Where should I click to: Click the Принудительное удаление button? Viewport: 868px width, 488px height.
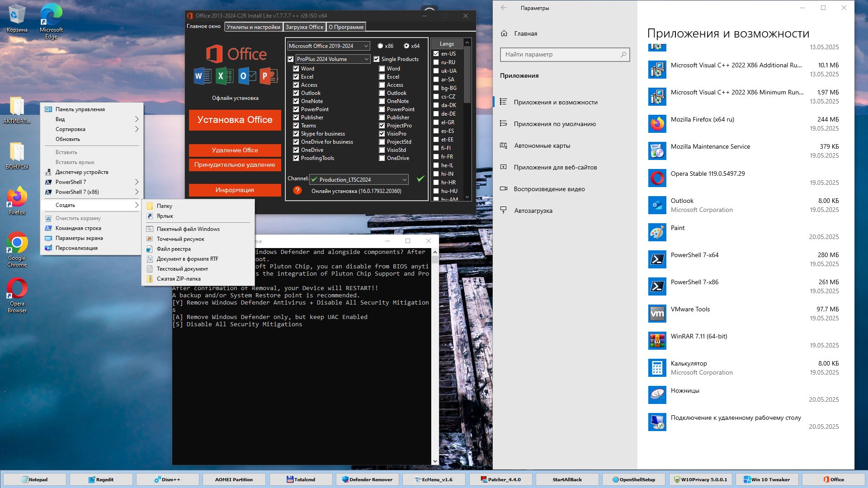(x=235, y=165)
